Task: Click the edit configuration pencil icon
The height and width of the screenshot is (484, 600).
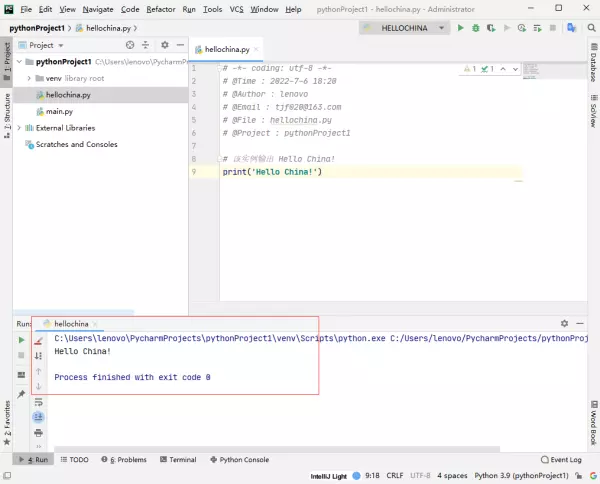Action: (38, 341)
